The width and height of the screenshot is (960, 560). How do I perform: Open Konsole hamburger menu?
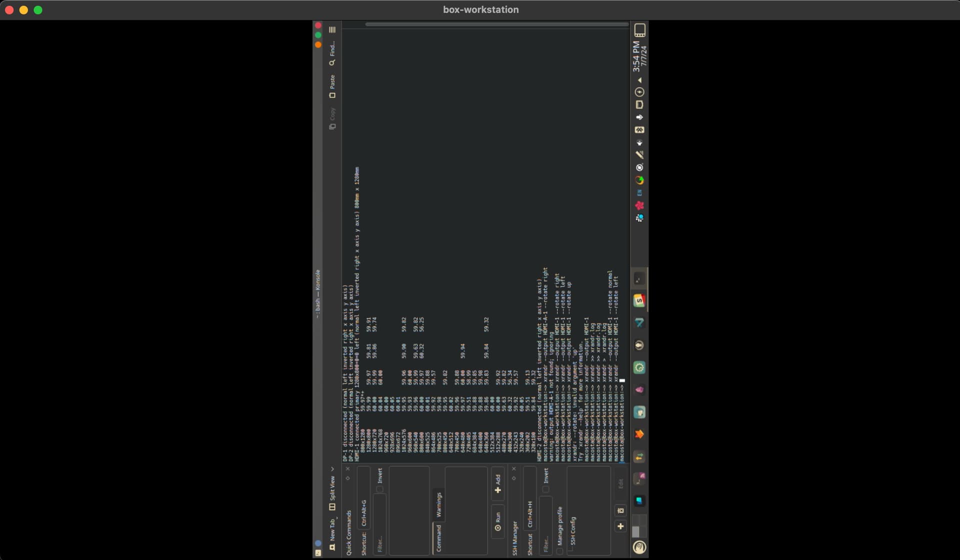[x=332, y=30]
